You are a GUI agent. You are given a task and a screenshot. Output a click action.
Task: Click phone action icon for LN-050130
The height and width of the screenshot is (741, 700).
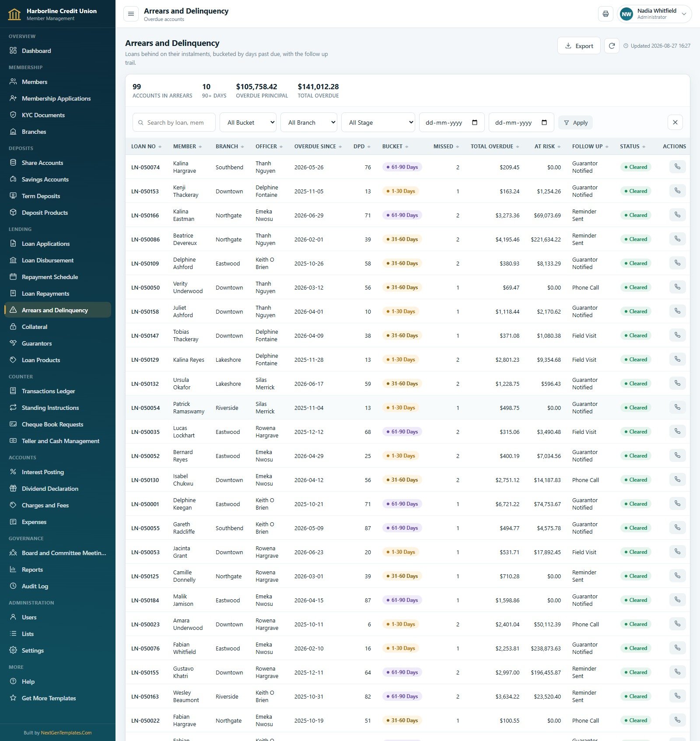pos(677,480)
